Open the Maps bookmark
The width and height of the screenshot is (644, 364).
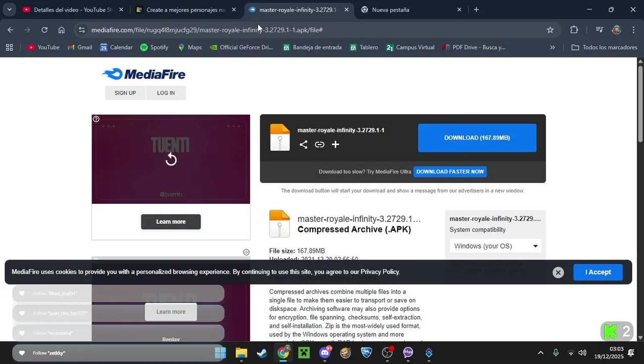(x=189, y=48)
